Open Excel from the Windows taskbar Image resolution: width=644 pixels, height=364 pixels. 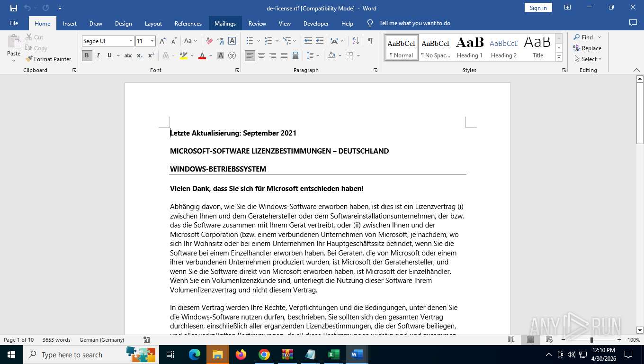click(x=334, y=354)
